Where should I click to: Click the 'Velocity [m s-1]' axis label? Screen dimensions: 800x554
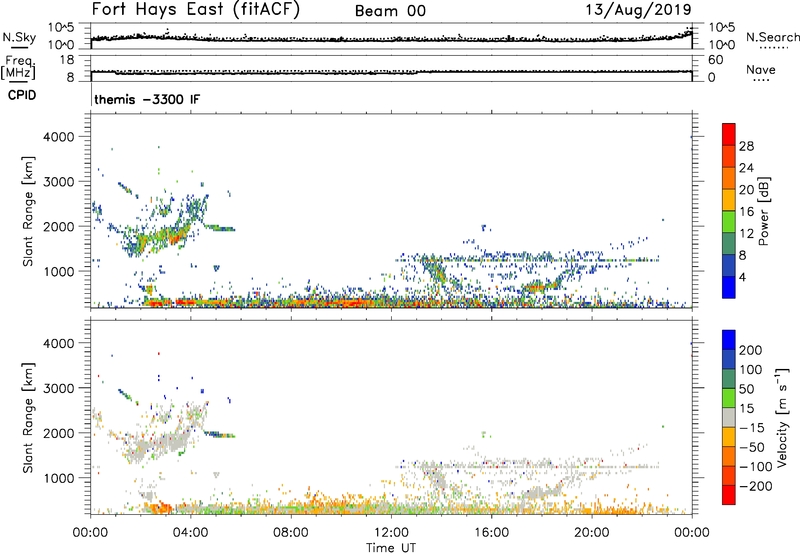781,417
